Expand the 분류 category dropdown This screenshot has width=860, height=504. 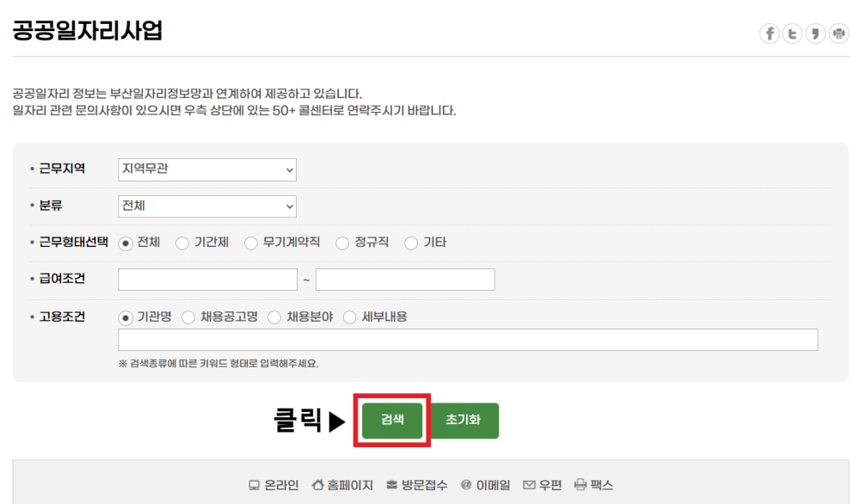(x=206, y=206)
